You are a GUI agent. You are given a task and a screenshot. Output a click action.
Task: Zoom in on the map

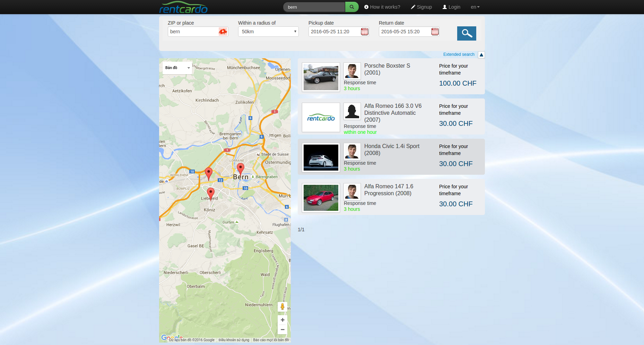click(282, 320)
